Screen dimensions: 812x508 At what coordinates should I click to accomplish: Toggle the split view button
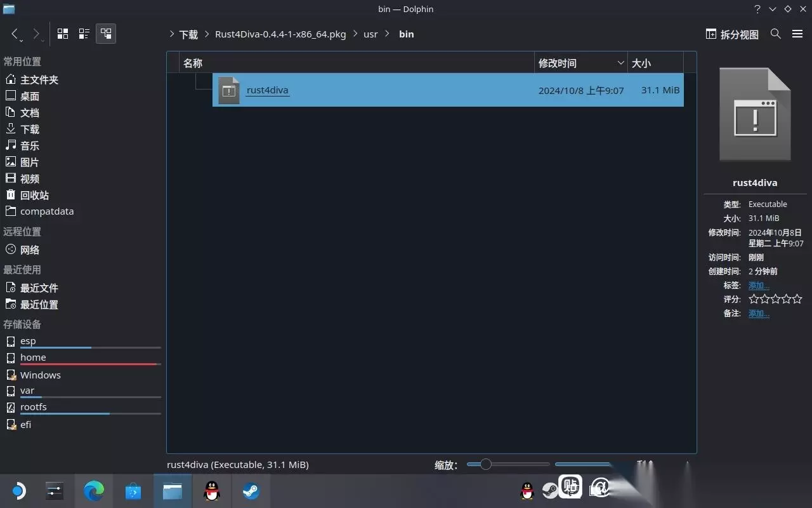[732, 34]
